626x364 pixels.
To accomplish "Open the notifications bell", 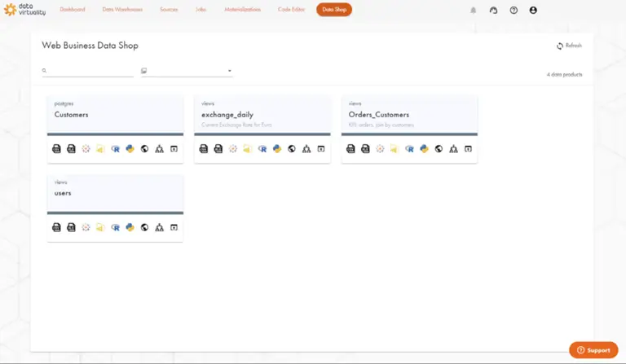I will point(474,11).
